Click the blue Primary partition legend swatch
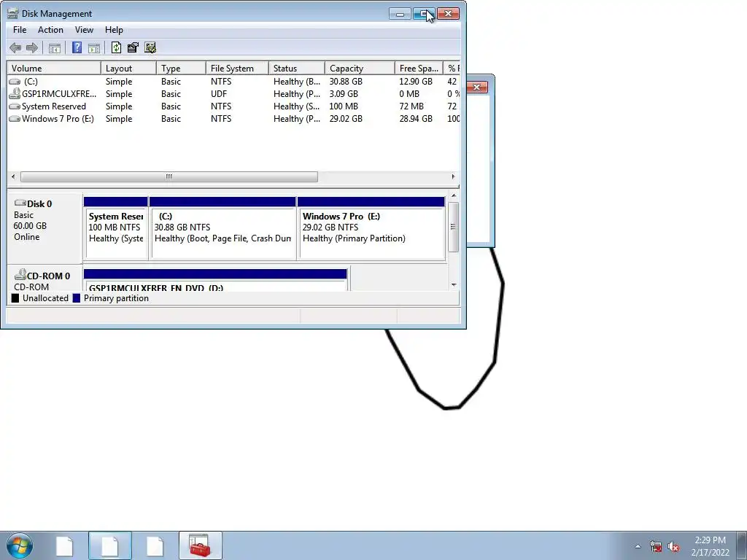 [x=76, y=298]
